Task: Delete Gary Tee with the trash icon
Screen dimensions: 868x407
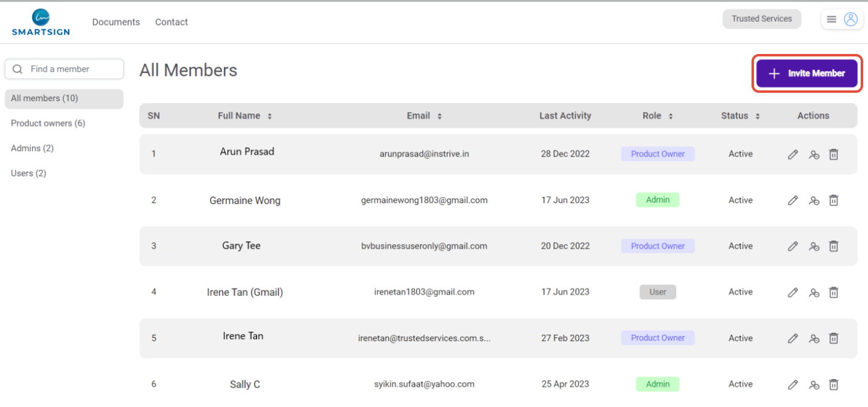Action: point(833,246)
